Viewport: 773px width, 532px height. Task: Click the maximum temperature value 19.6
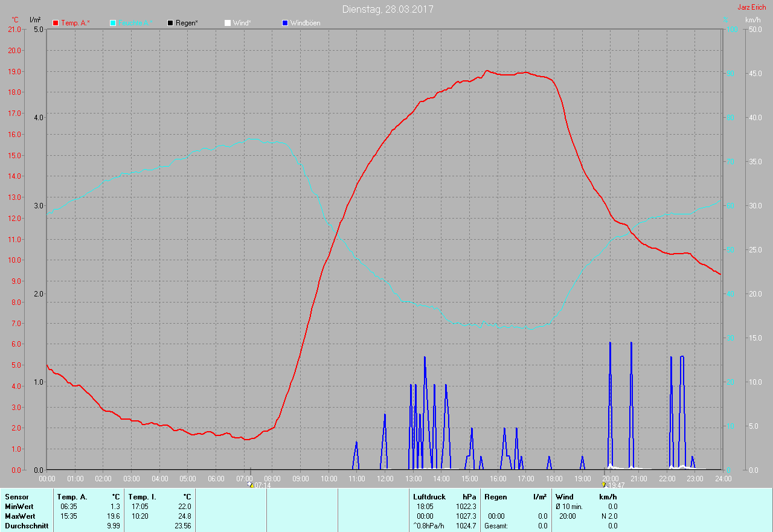click(113, 516)
